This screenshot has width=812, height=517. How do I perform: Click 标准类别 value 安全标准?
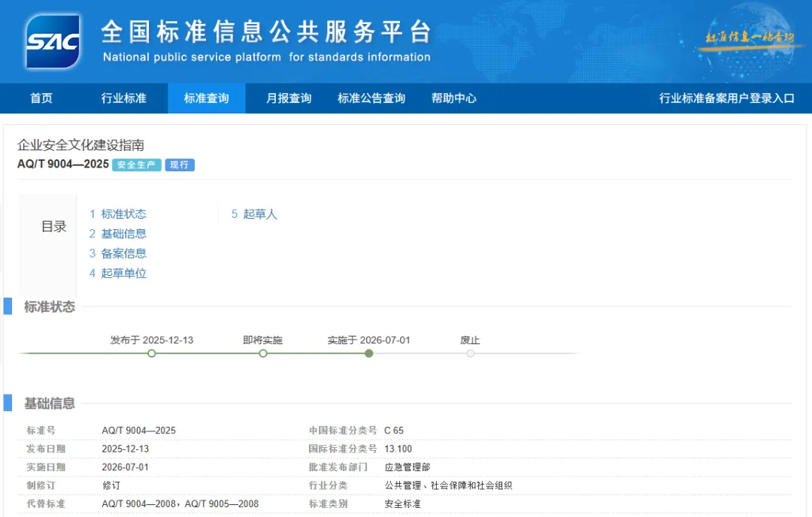tap(402, 503)
